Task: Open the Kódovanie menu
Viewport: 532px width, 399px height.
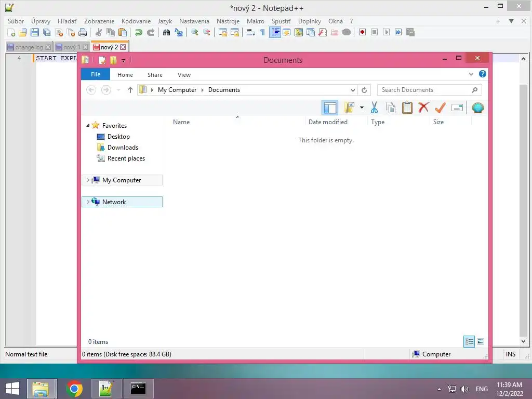Action: (x=136, y=21)
